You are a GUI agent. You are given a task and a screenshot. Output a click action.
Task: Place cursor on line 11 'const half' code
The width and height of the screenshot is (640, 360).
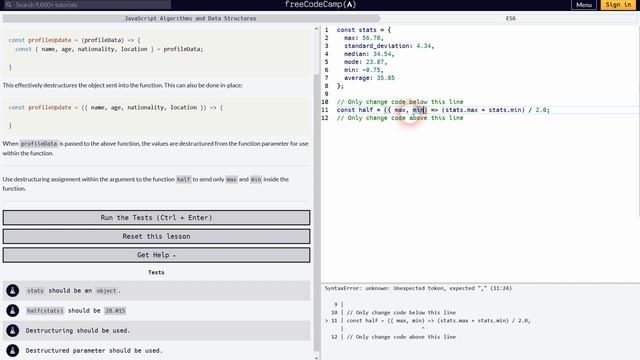tap(443, 110)
